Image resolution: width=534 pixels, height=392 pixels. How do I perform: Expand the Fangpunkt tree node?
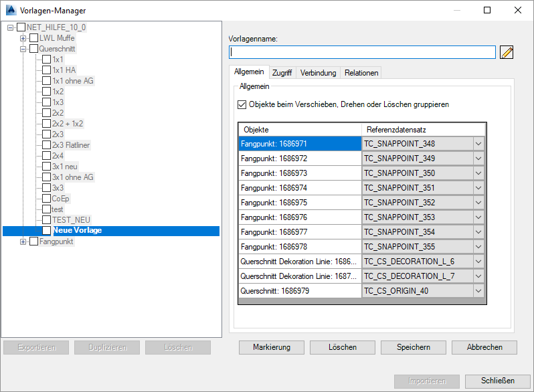(23, 241)
